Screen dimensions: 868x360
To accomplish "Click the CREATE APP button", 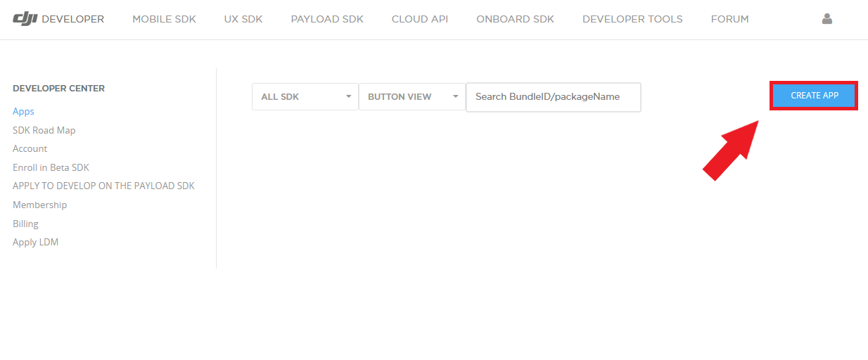I will click(x=815, y=96).
